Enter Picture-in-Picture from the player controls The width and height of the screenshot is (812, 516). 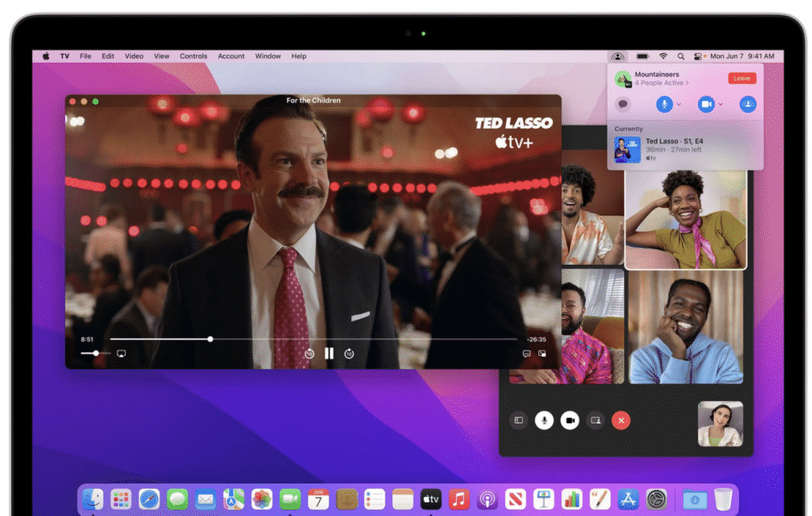pos(542,353)
